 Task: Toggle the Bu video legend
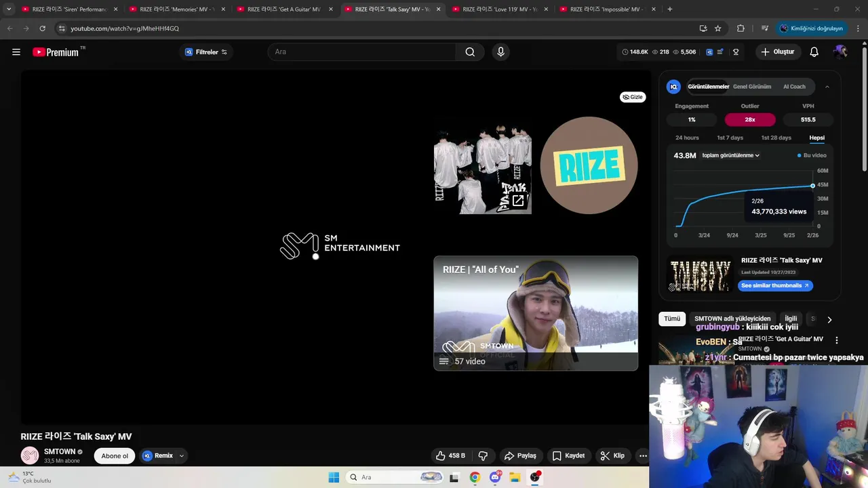(x=812, y=155)
